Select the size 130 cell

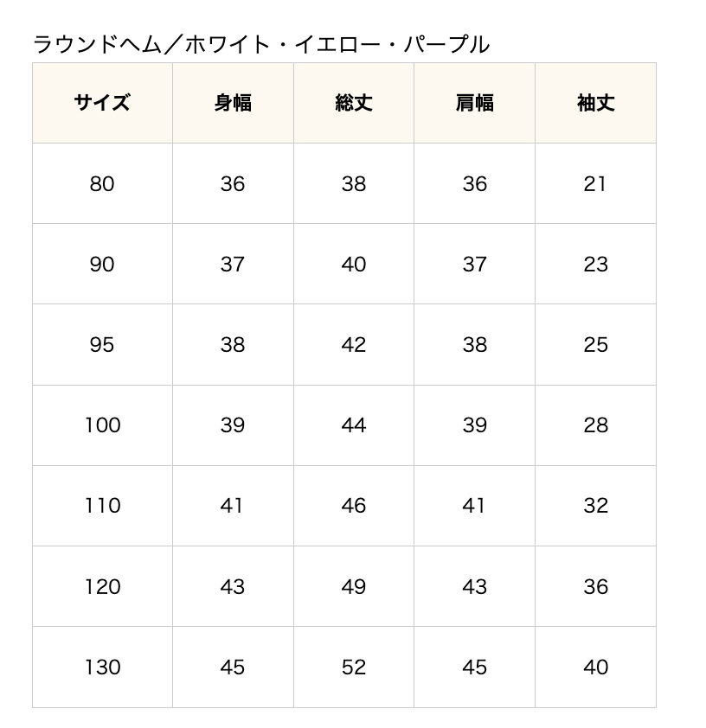[102, 667]
